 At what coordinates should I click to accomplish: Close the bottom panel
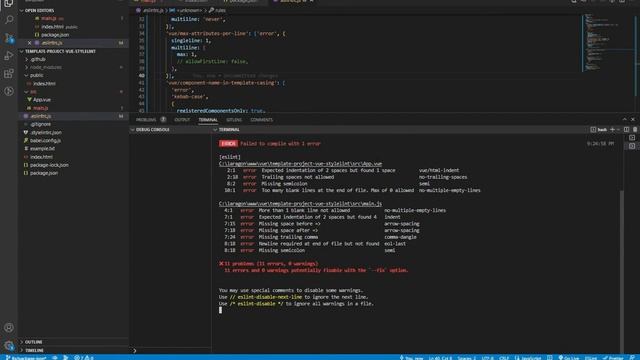633,119
